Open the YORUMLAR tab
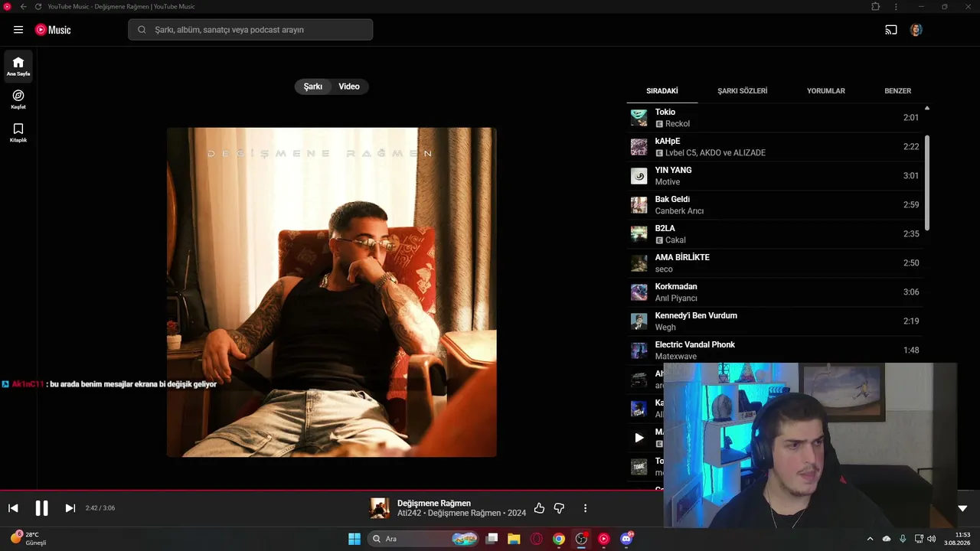The width and height of the screenshot is (980, 551). (x=826, y=91)
